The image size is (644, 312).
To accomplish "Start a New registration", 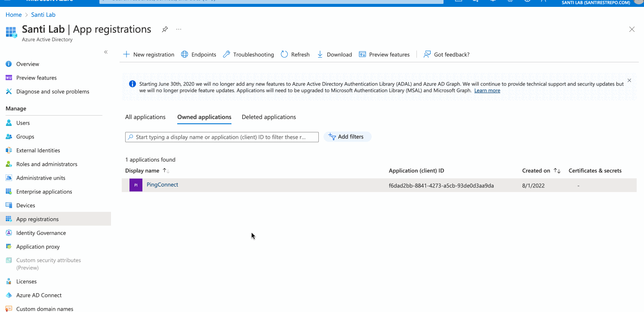I will (x=148, y=54).
